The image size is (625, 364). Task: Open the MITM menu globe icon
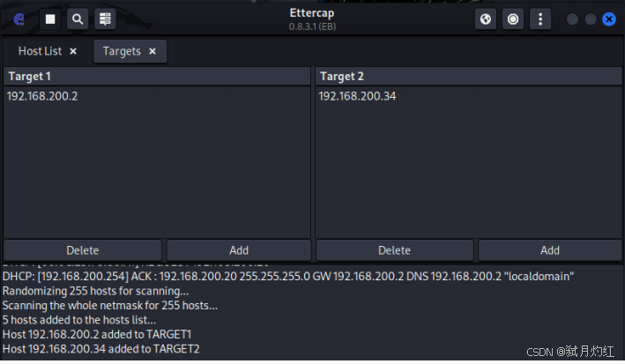[486, 19]
